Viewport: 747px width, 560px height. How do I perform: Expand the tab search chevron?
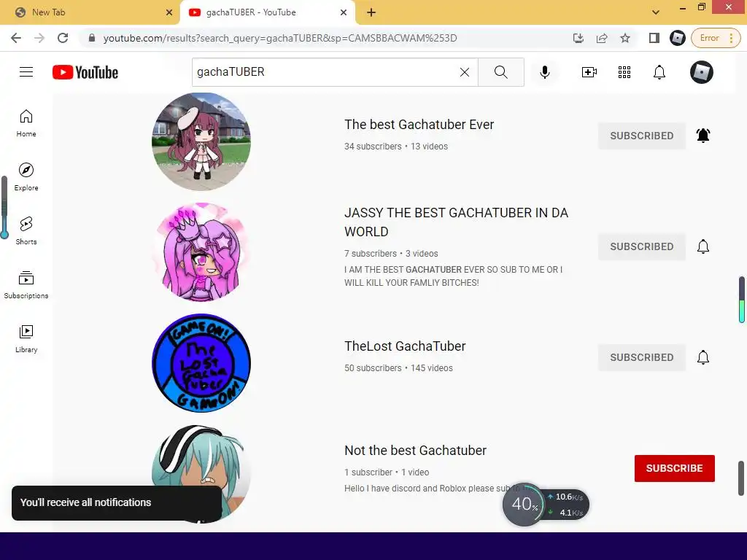tap(656, 12)
